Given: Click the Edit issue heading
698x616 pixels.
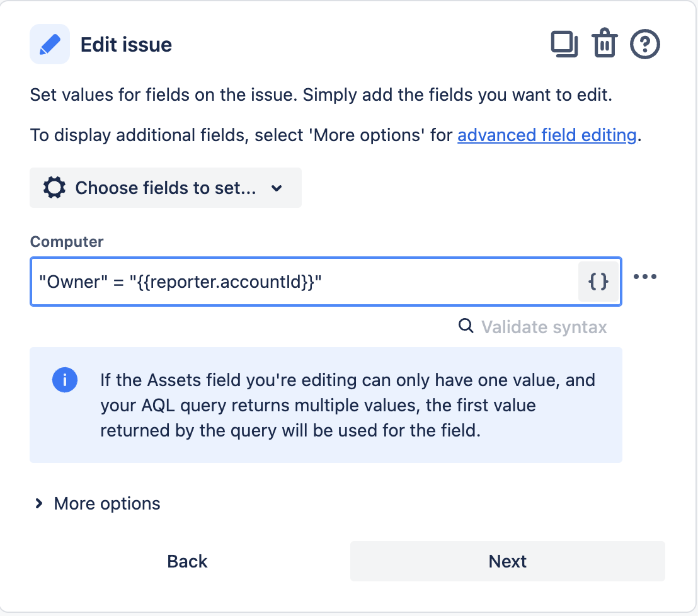Looking at the screenshot, I should click(x=126, y=45).
